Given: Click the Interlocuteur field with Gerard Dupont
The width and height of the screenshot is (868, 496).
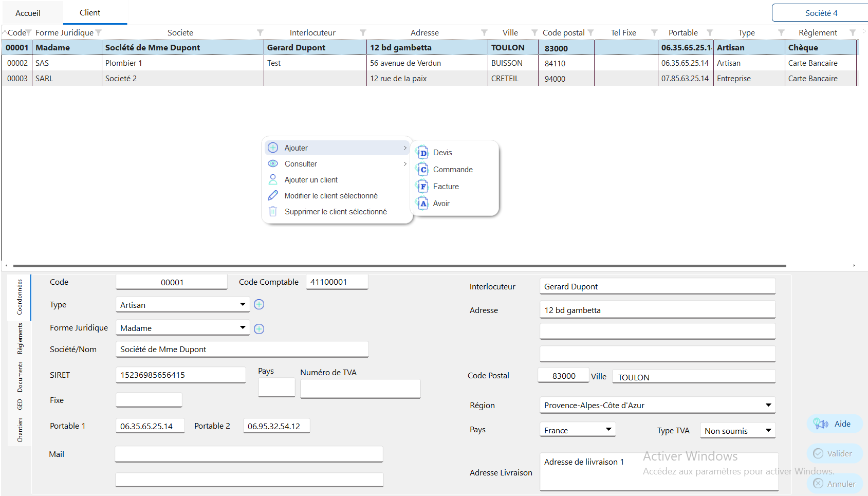Looking at the screenshot, I should [657, 286].
